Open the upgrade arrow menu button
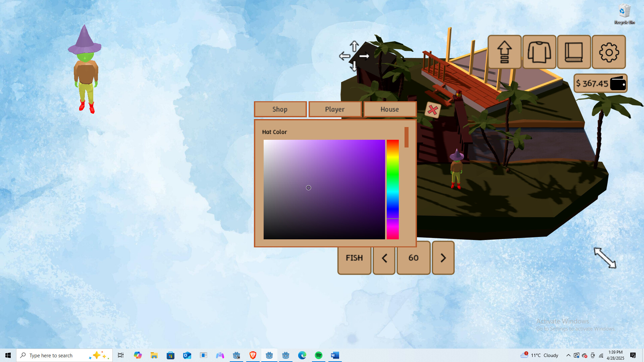The height and width of the screenshot is (362, 644). pyautogui.click(x=504, y=52)
